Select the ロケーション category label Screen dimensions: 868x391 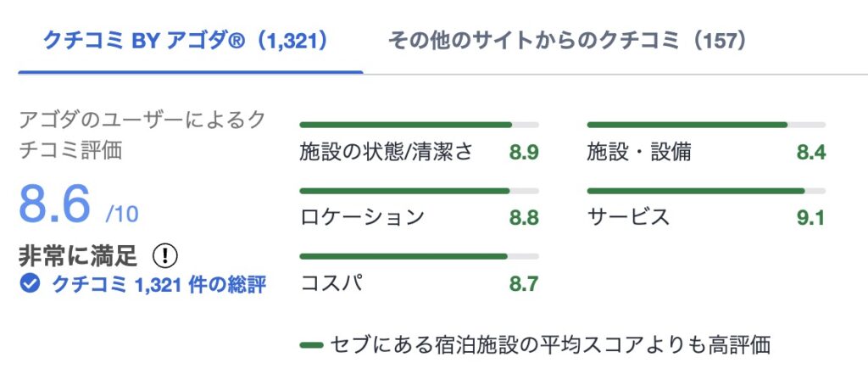[362, 217]
